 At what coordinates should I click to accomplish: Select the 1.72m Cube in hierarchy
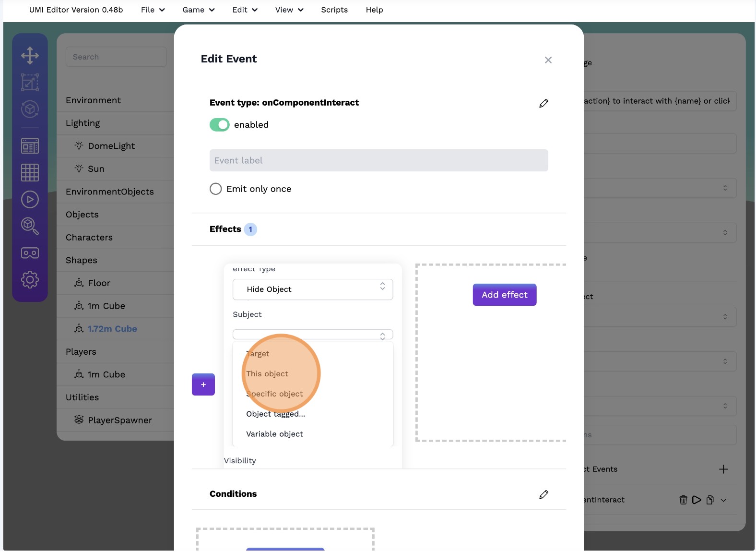click(x=112, y=329)
